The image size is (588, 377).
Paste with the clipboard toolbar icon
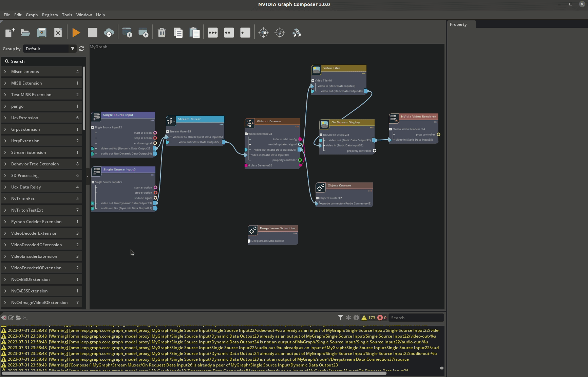(x=194, y=33)
